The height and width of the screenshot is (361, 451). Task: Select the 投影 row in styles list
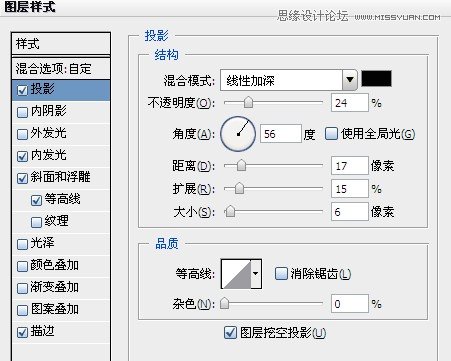pos(61,90)
